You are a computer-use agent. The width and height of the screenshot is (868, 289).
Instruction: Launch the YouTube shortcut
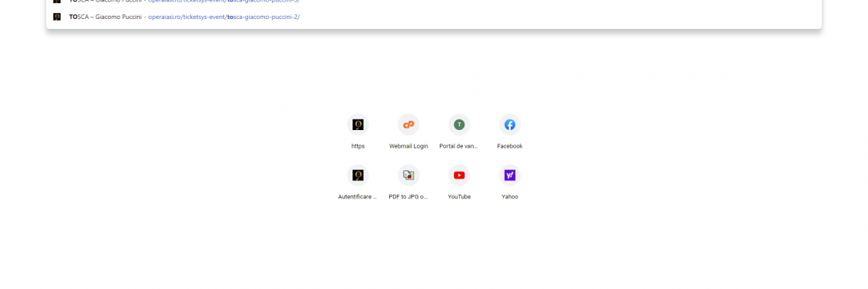click(x=459, y=183)
